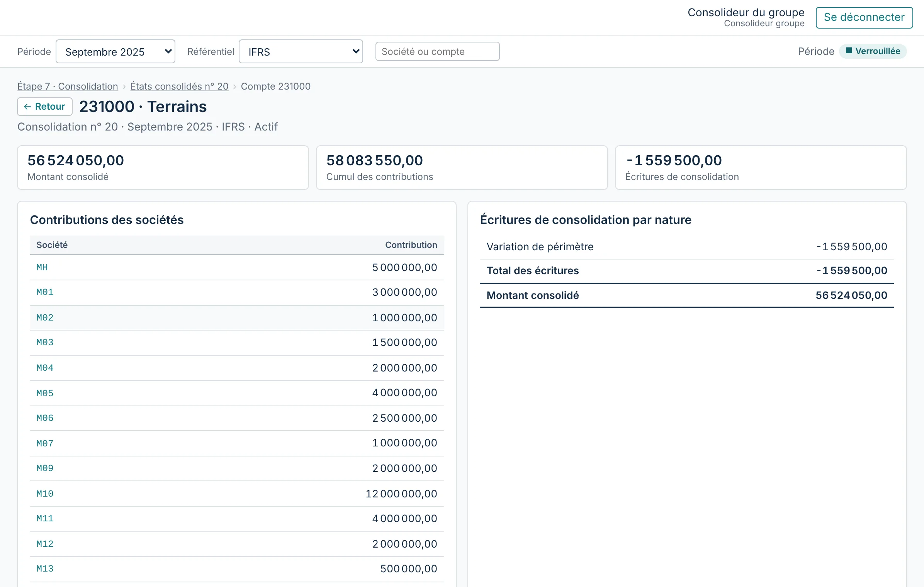
Task: Open the Référentiel dropdown showing IFRS
Action: tap(301, 51)
